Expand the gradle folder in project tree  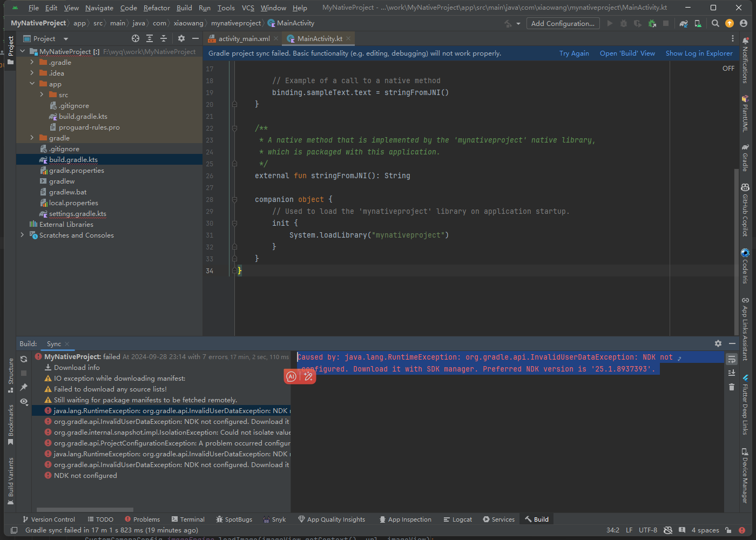pyautogui.click(x=32, y=138)
